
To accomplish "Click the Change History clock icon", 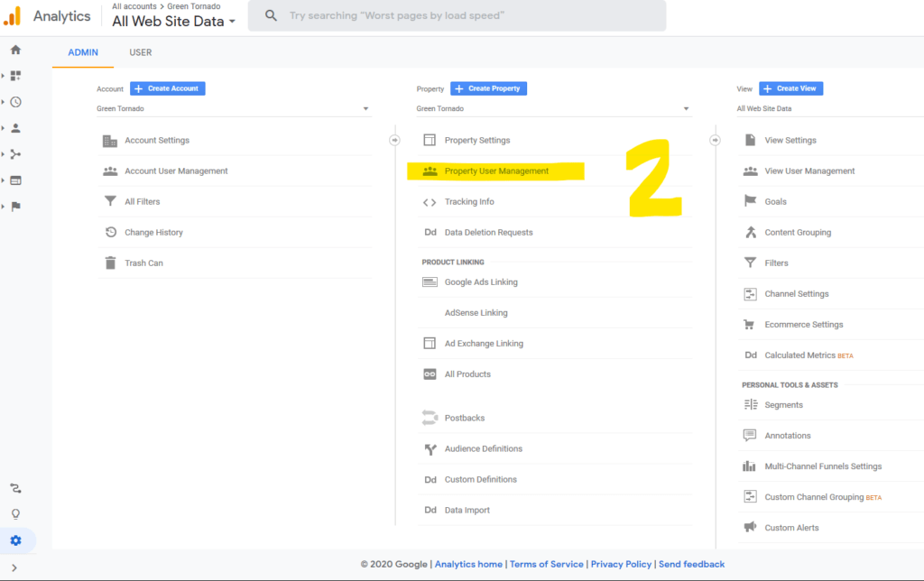I will [x=110, y=232].
